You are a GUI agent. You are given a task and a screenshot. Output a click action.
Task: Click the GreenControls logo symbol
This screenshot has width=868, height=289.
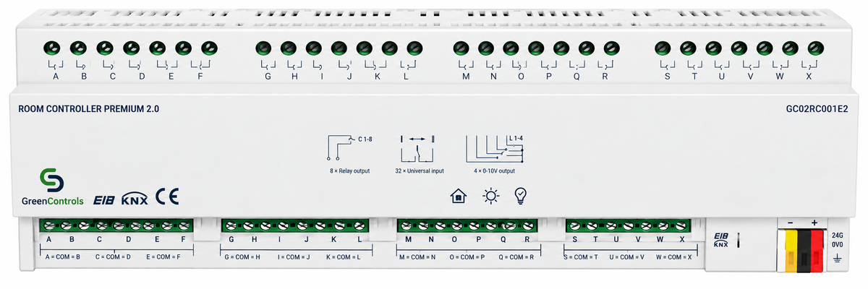pos(52,181)
